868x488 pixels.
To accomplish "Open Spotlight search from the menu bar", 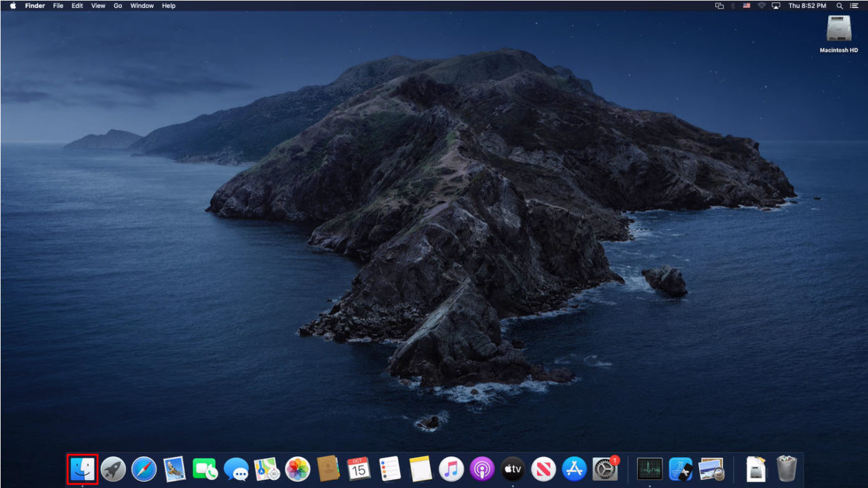I will coord(841,5).
